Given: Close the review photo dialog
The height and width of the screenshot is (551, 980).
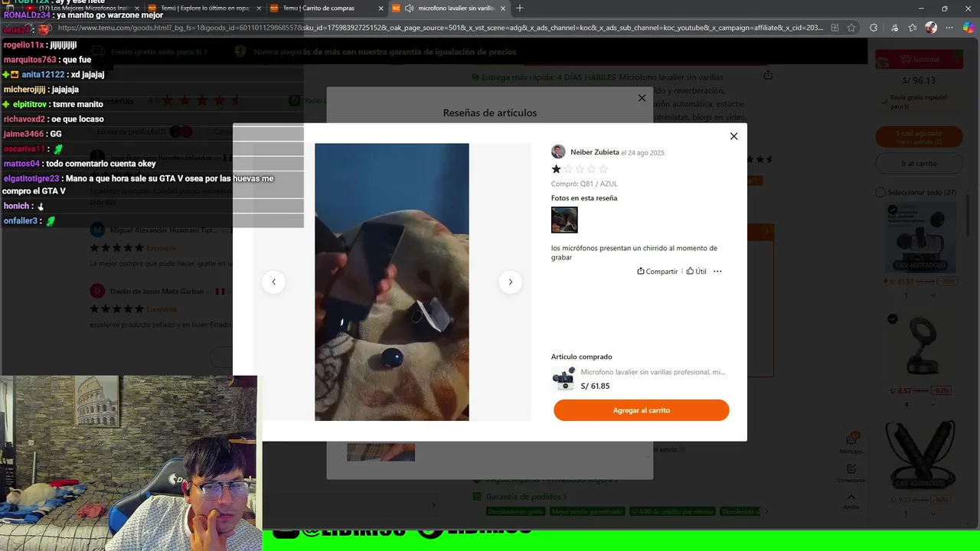Looking at the screenshot, I should click(733, 136).
